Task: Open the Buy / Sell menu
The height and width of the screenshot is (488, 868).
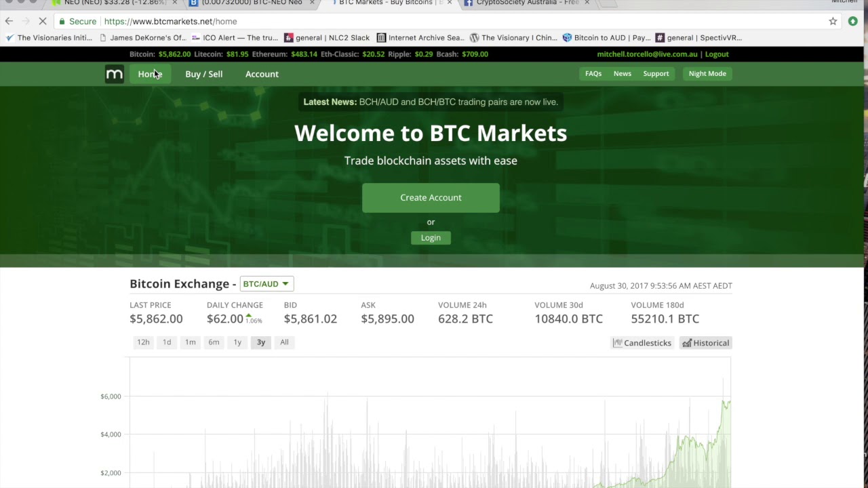Action: (x=203, y=74)
